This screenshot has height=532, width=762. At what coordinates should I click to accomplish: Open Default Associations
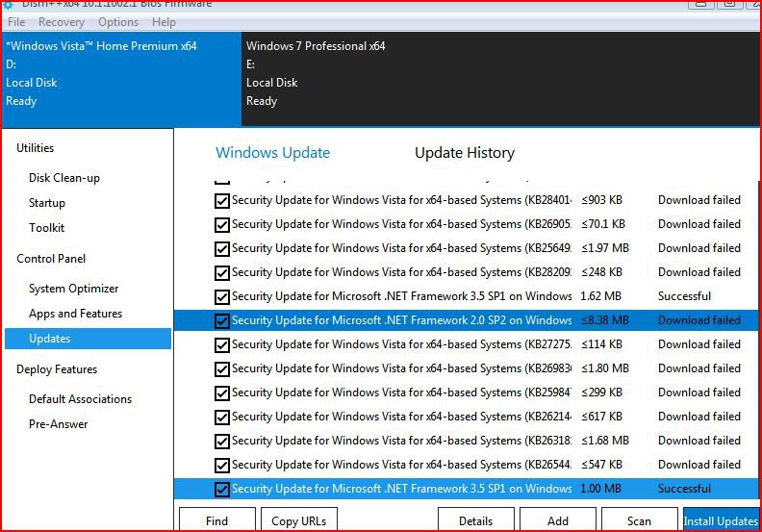pyautogui.click(x=80, y=399)
